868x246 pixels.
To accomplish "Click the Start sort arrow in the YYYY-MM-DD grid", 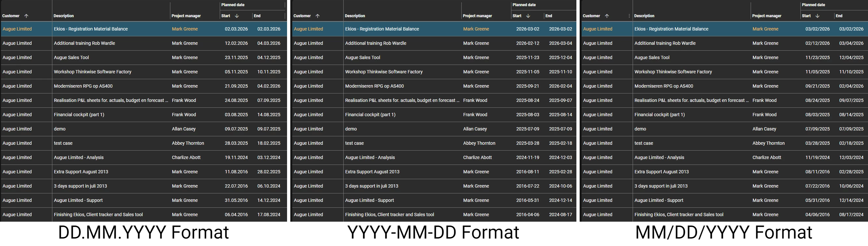I will [528, 16].
